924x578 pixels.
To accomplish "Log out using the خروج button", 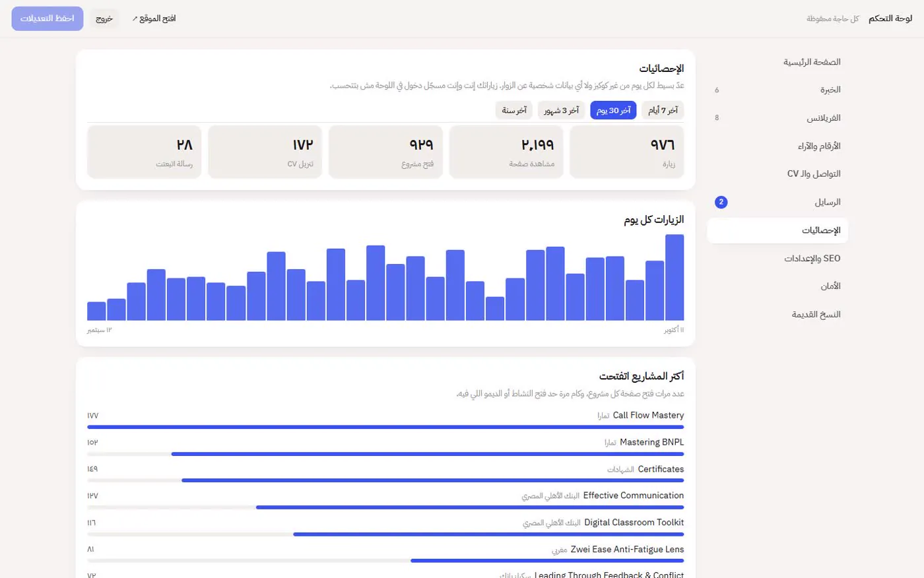I will tap(104, 18).
